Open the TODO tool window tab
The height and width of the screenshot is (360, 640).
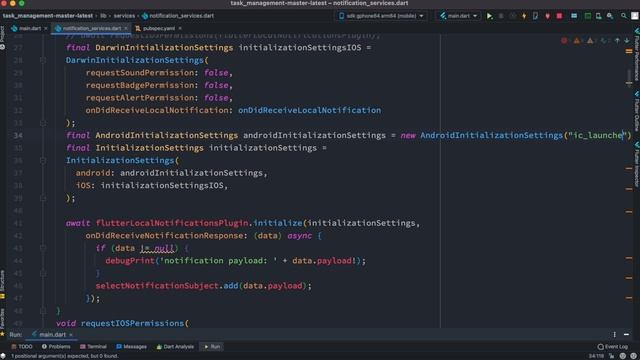coord(22,347)
